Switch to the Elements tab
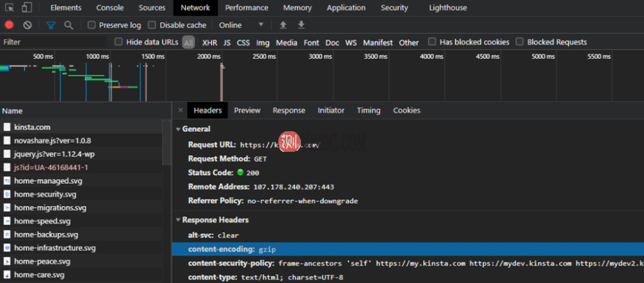 pyautogui.click(x=66, y=8)
